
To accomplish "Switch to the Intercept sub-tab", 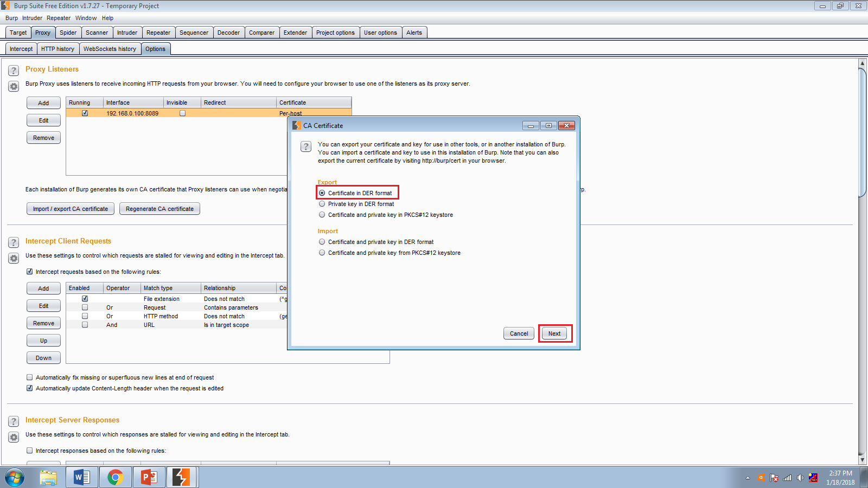I will point(21,49).
